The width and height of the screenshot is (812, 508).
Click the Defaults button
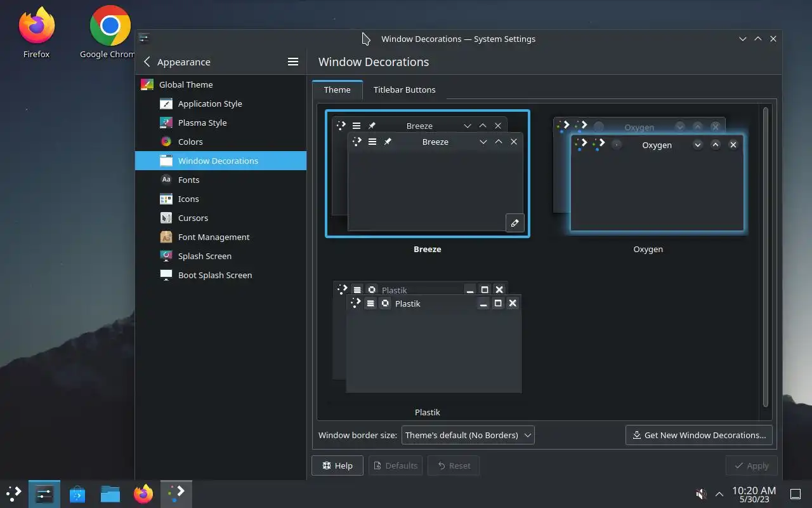pyautogui.click(x=395, y=465)
